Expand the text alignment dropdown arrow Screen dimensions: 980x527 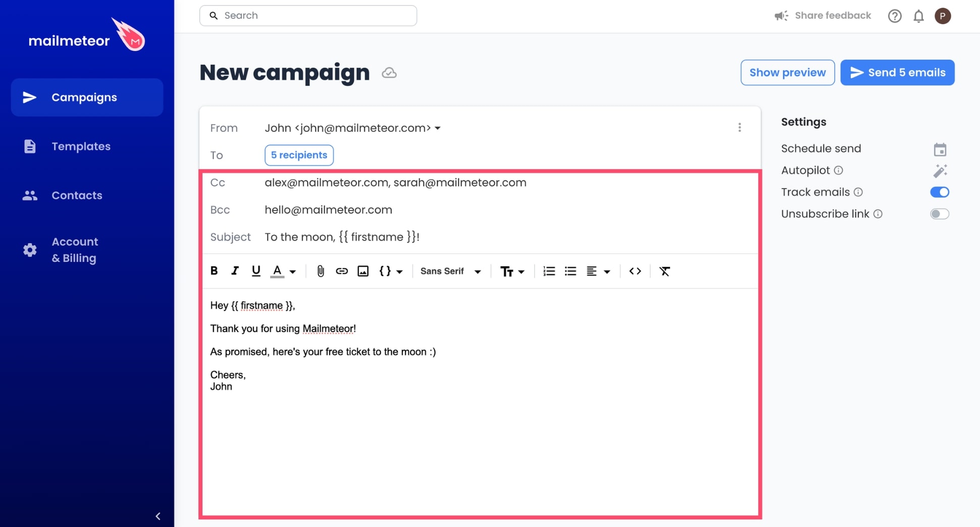pos(607,272)
